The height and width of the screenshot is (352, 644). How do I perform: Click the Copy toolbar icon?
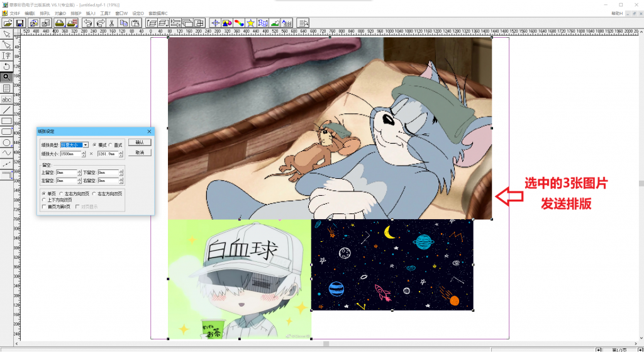pyautogui.click(x=123, y=23)
